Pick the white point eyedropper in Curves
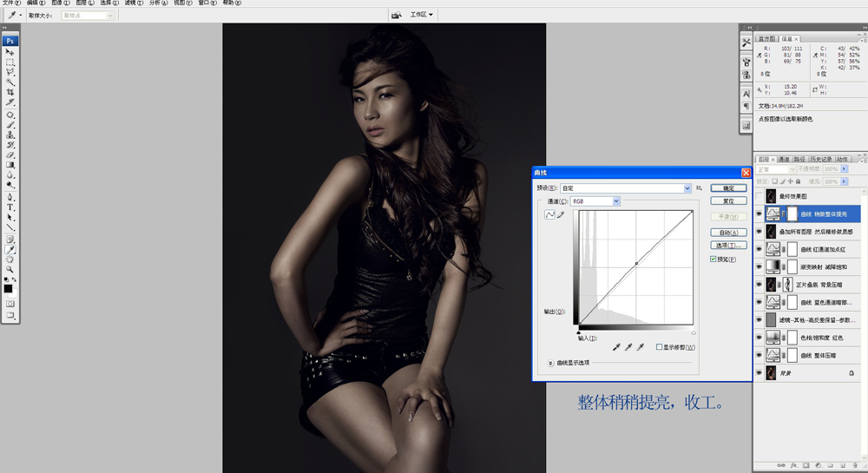The height and width of the screenshot is (473, 868). [641, 347]
